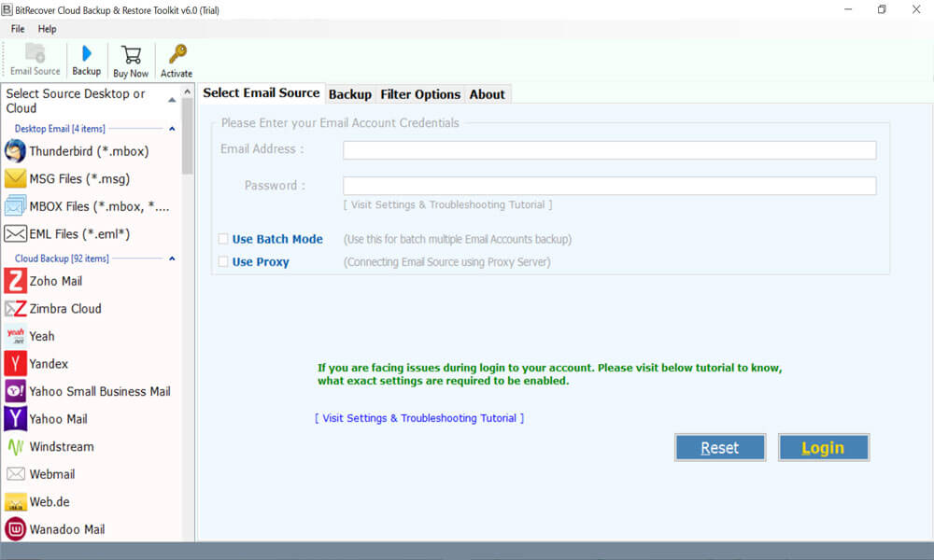The height and width of the screenshot is (560, 934).
Task: Switch to the Filter Options tab
Action: [420, 94]
